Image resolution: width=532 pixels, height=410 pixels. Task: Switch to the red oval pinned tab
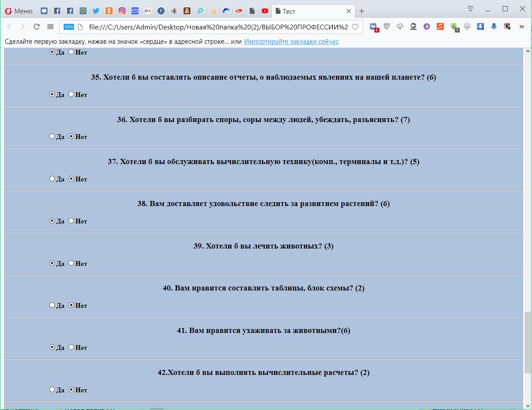pyautogui.click(x=239, y=11)
